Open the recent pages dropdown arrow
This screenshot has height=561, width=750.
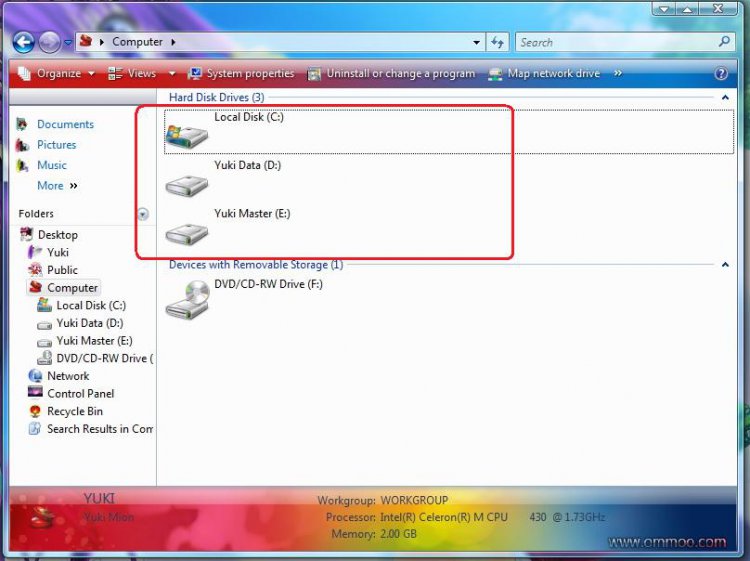pos(68,43)
